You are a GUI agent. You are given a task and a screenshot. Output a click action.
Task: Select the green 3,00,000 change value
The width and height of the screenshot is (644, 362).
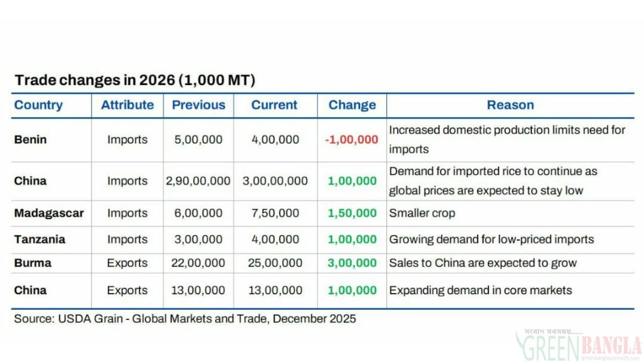tap(352, 263)
